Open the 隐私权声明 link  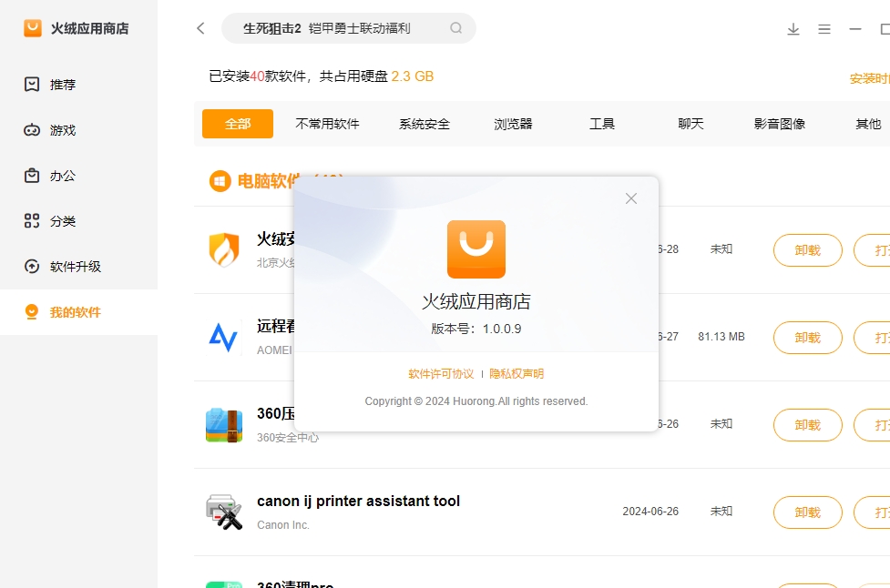tap(517, 374)
